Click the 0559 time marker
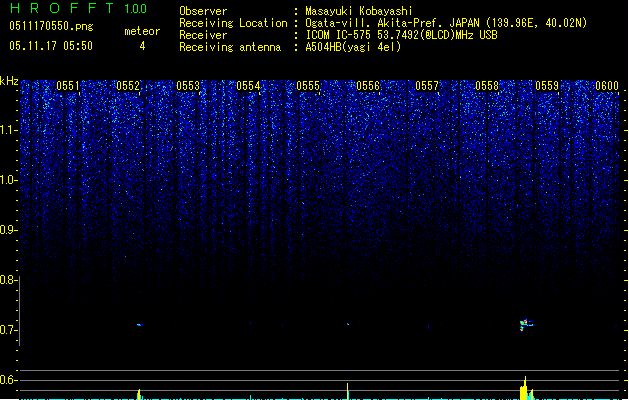The image size is (629, 400). (547, 86)
